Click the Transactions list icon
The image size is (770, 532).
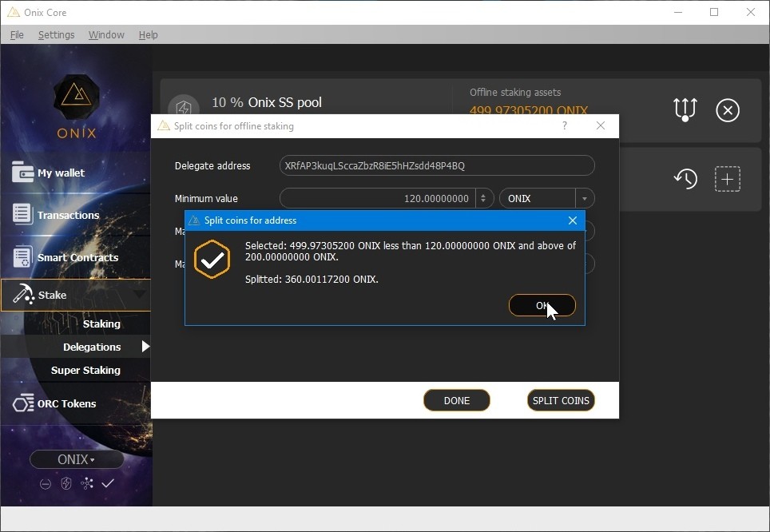coord(22,214)
